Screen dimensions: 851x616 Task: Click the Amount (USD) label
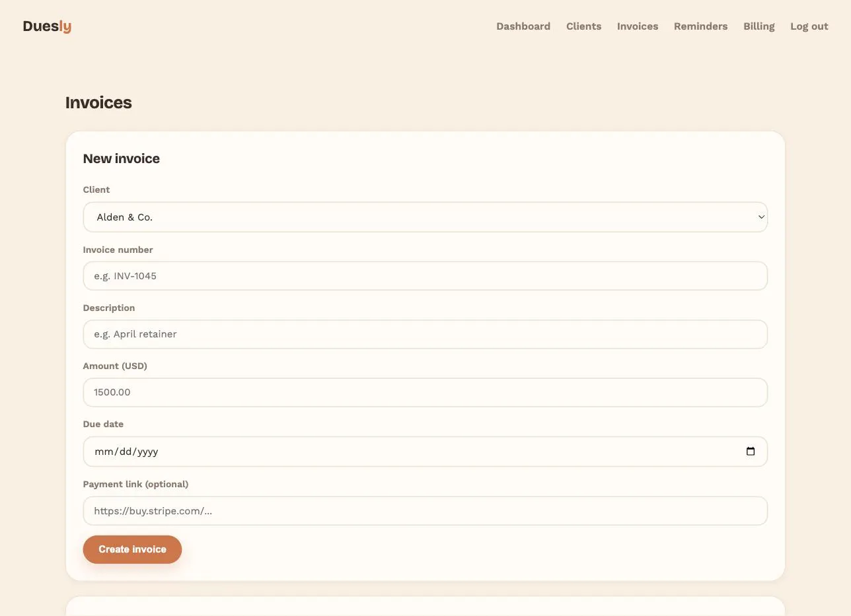(115, 366)
